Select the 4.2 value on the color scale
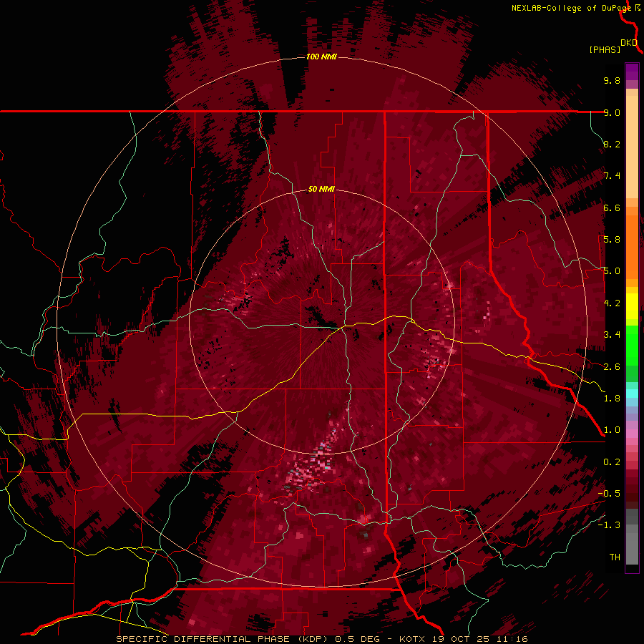Screen dimensions: 644x644 click(612, 303)
